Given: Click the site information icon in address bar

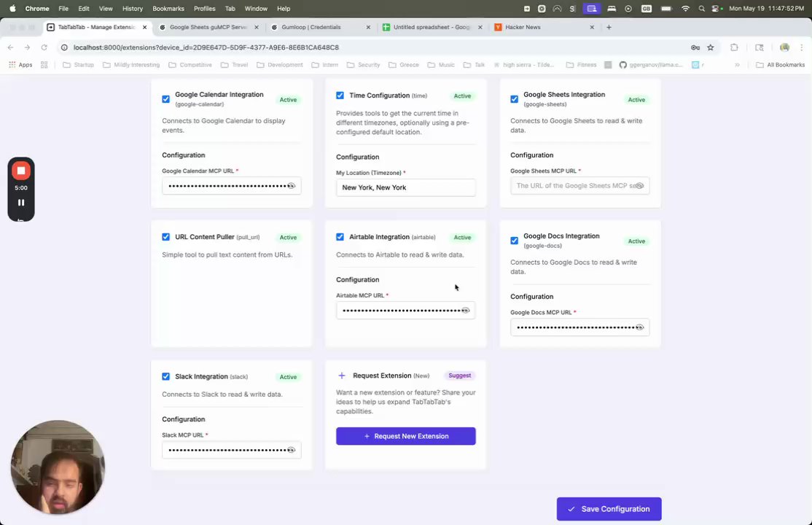Looking at the screenshot, I should [64, 47].
